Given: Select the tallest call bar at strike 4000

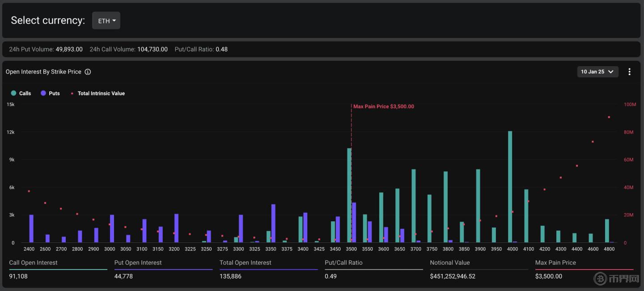Looking at the screenshot, I should point(510,187).
